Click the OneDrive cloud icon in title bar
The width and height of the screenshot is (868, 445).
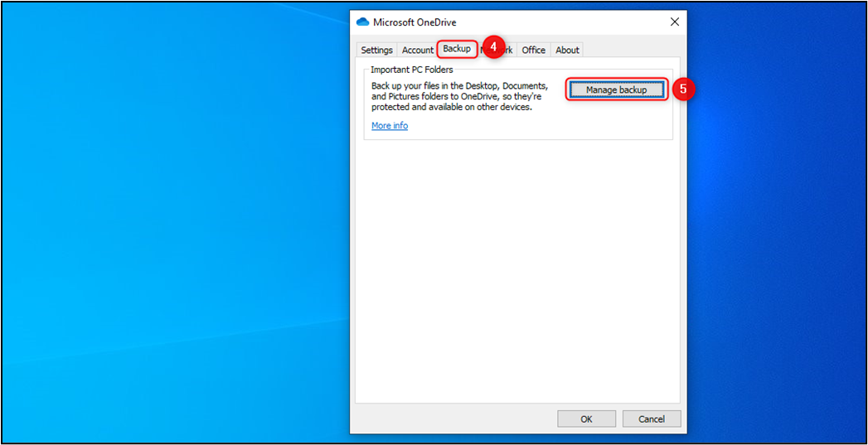[362, 22]
